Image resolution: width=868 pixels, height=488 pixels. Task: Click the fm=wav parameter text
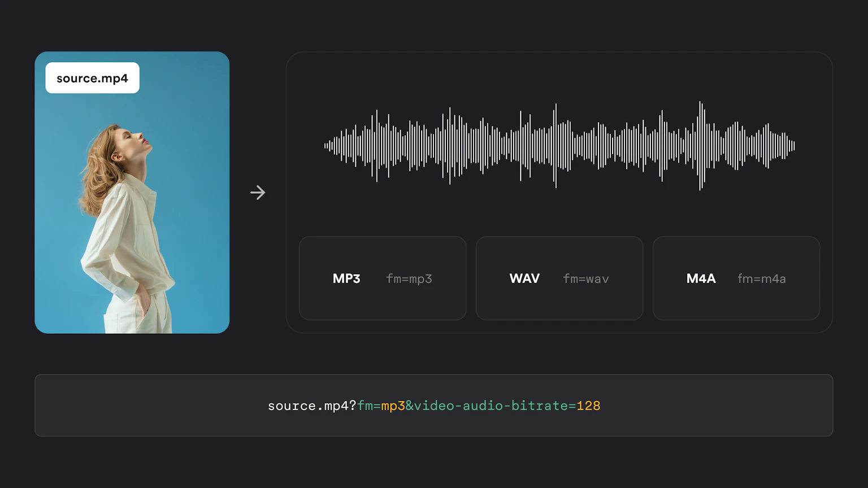[586, 279]
